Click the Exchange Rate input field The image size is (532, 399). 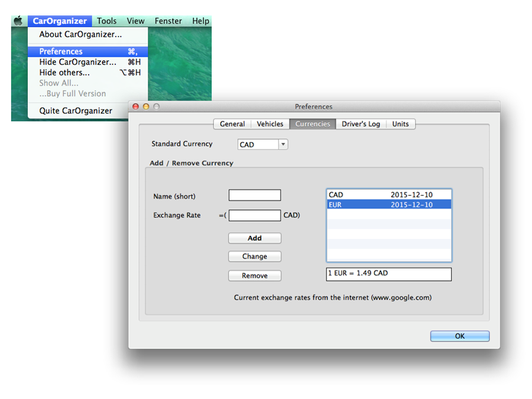[255, 215]
